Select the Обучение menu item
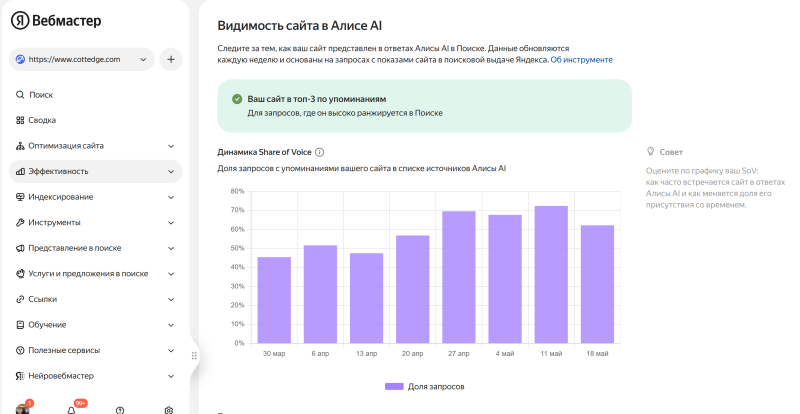The height and width of the screenshot is (414, 800). pyautogui.click(x=95, y=325)
